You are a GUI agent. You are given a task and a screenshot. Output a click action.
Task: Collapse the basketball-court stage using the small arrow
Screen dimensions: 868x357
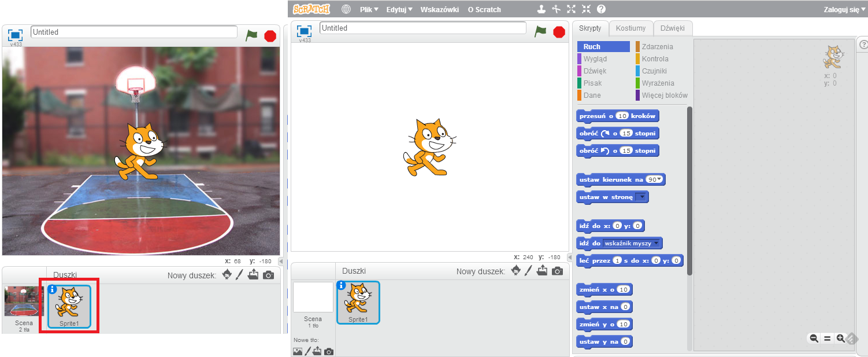pos(281,262)
